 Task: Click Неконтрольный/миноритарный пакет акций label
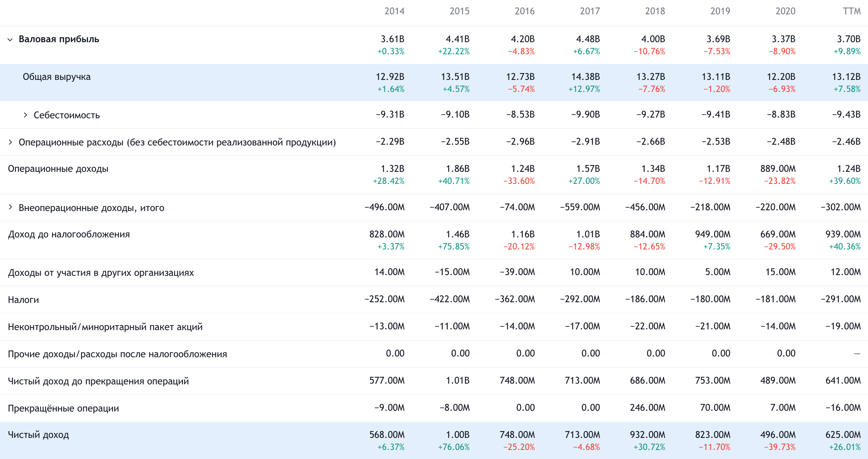[105, 327]
